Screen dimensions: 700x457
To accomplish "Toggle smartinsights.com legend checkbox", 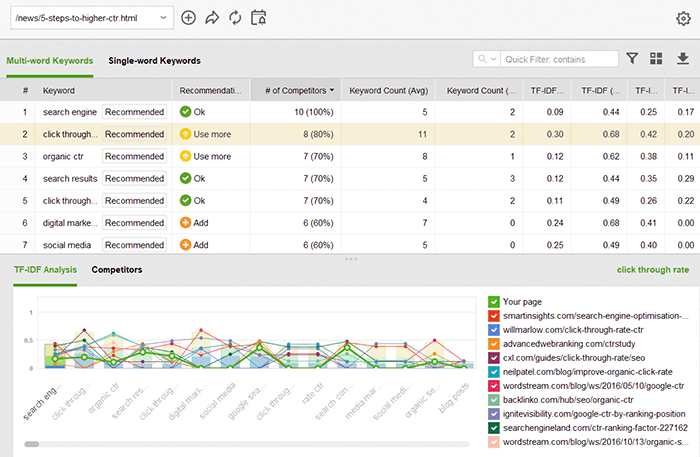I will tap(493, 316).
